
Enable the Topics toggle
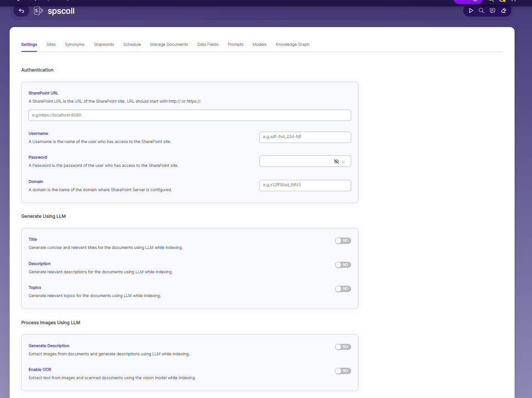coord(343,289)
